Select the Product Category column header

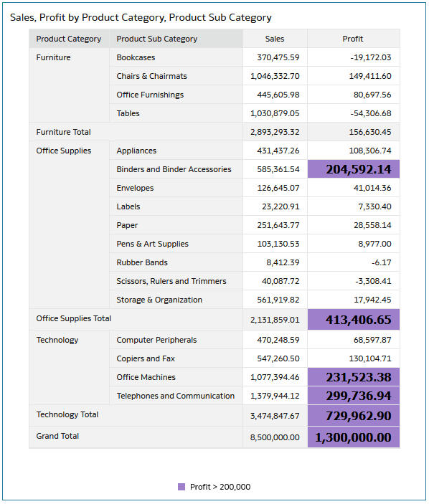point(69,39)
